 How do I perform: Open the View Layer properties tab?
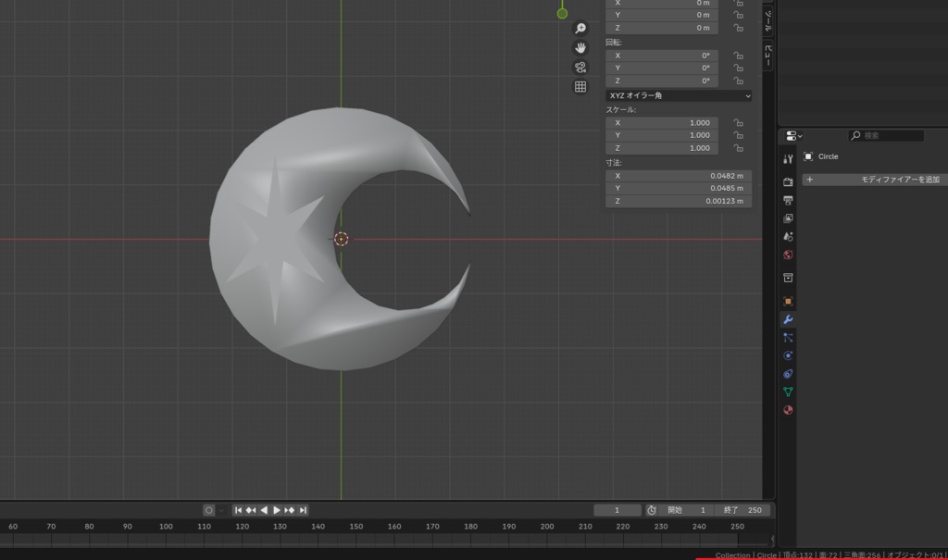point(788,218)
